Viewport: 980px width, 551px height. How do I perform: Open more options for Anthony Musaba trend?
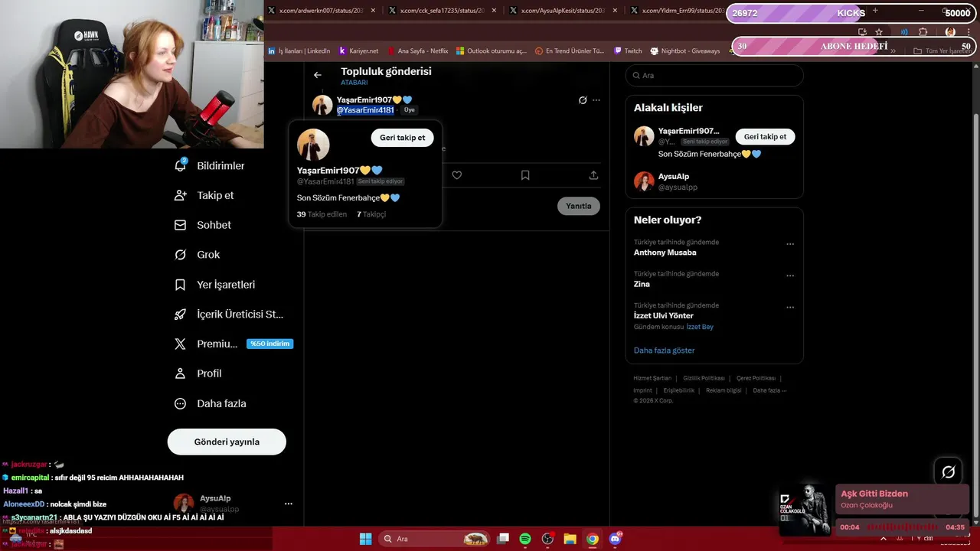790,244
